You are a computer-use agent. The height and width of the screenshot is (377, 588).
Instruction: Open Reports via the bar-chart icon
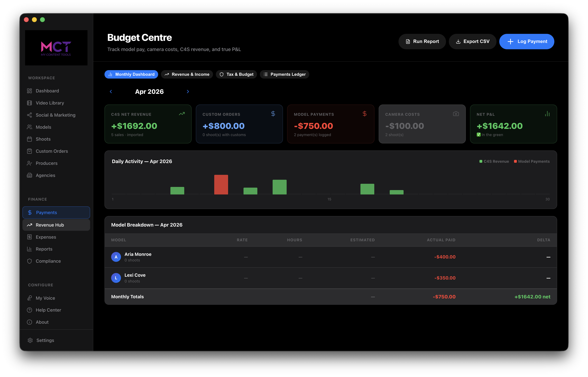pyautogui.click(x=30, y=249)
